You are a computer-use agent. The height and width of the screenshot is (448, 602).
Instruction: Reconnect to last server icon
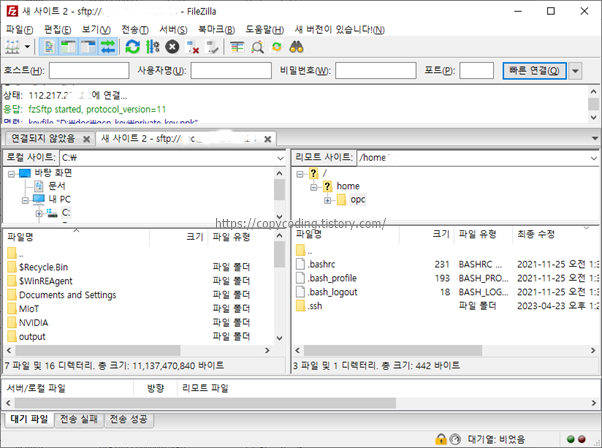[212, 47]
